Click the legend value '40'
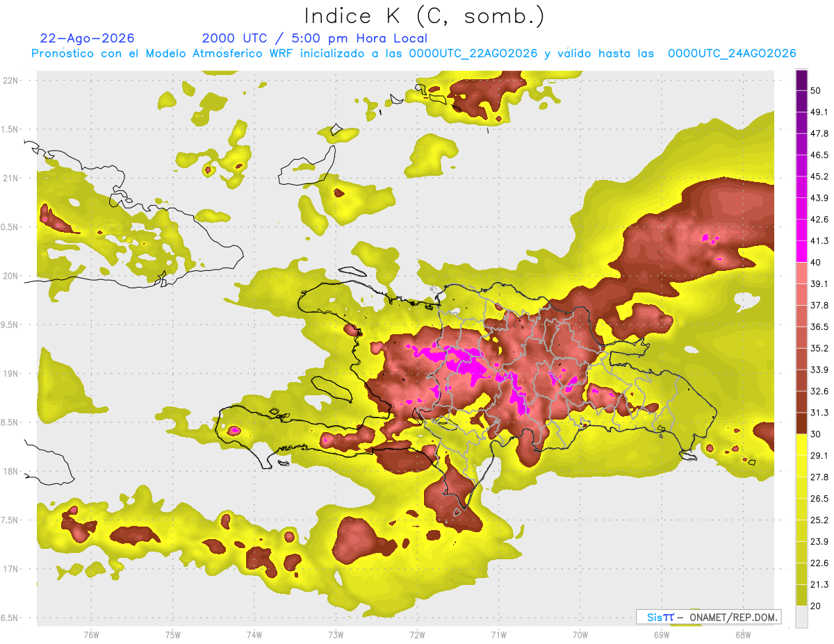 [x=816, y=263]
